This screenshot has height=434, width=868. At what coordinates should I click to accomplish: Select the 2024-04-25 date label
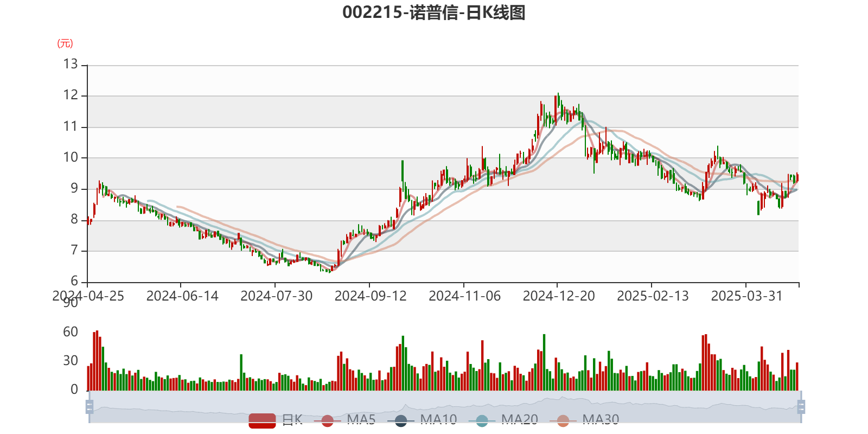tap(88, 296)
